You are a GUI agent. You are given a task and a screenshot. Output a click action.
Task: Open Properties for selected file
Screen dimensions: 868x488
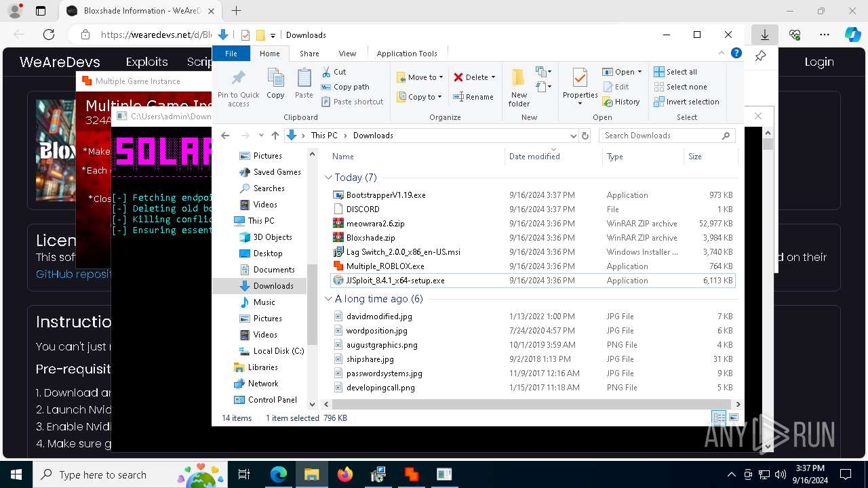coord(579,87)
